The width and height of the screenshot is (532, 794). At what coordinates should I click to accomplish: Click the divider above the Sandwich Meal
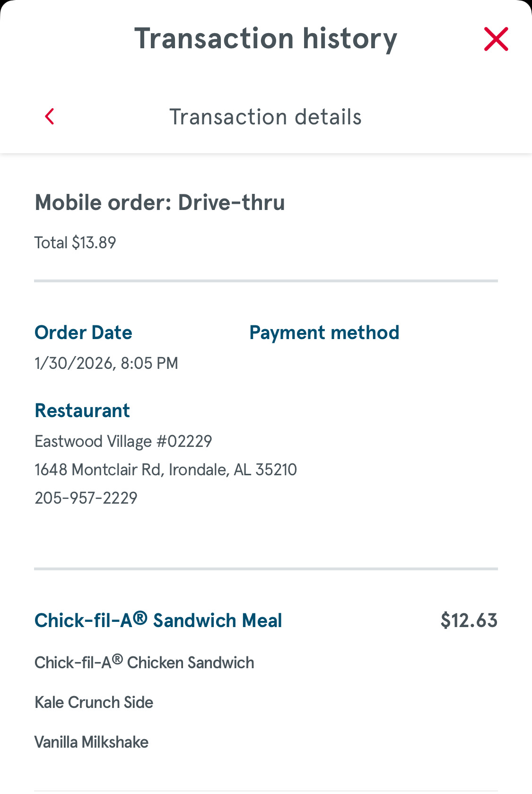click(266, 568)
